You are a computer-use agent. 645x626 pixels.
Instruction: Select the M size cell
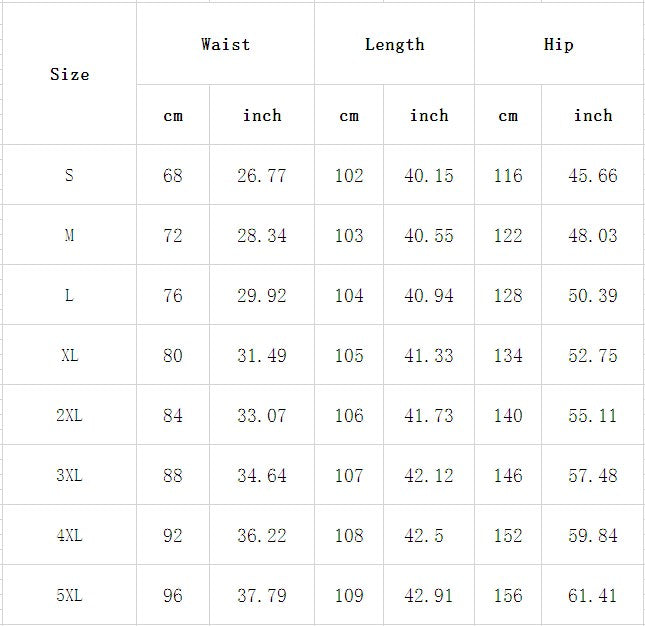pyautogui.click(x=69, y=235)
